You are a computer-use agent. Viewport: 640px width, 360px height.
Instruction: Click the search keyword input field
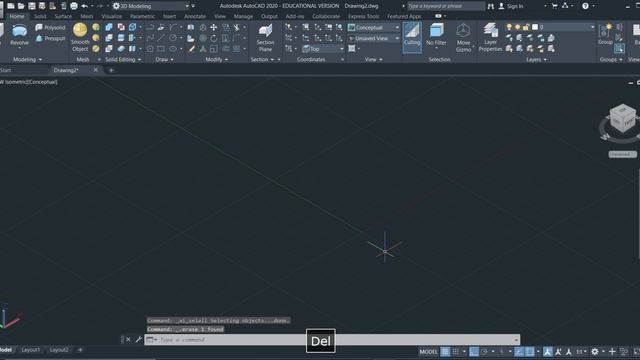coord(446,6)
